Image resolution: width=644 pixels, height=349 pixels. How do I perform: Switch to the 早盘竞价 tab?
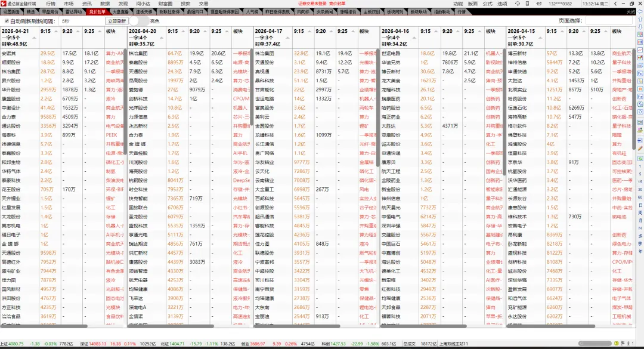click(x=50, y=12)
